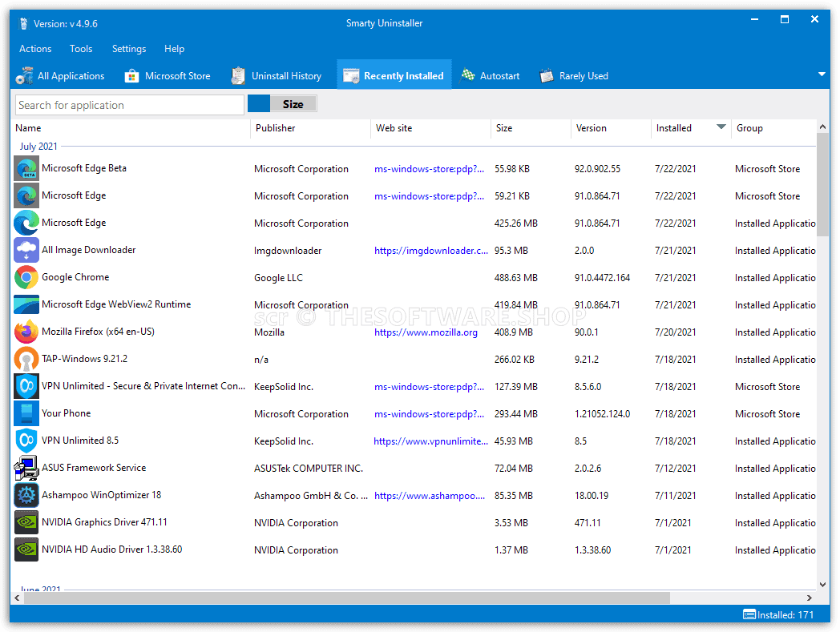This screenshot has width=840, height=632.
Task: Click the Your Phone app icon
Action: click(x=26, y=414)
